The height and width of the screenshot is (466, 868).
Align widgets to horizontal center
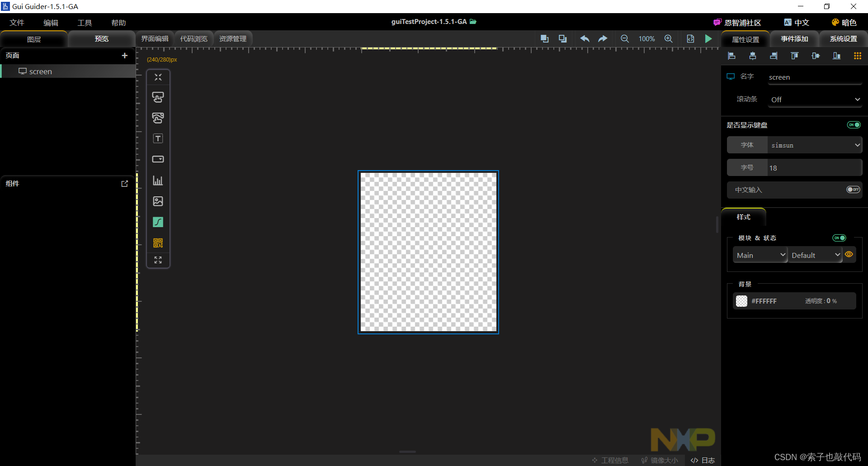pos(753,56)
